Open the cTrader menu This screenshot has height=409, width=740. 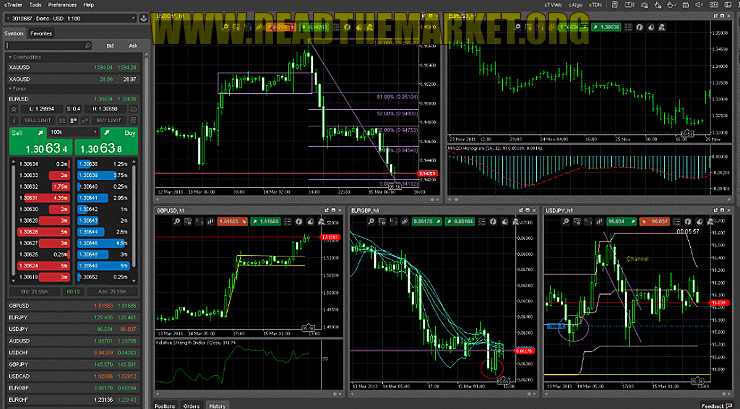(x=13, y=5)
